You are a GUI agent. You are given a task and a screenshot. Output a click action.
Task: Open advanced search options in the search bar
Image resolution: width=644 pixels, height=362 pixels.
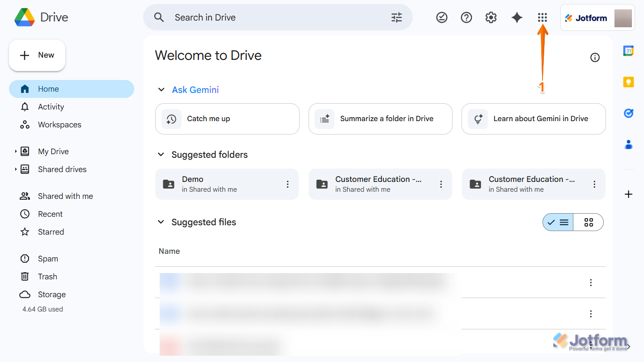396,17
